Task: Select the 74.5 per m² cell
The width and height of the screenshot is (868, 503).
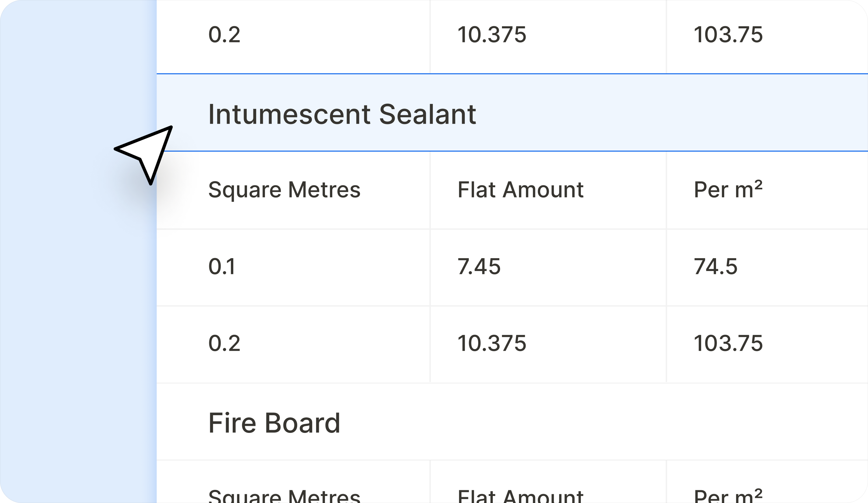Action: pyautogui.click(x=767, y=267)
